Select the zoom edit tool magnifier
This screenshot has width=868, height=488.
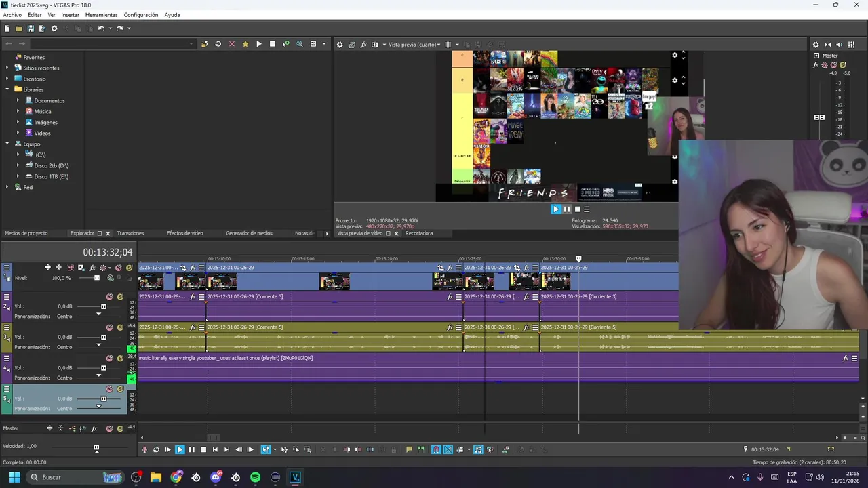(307, 449)
